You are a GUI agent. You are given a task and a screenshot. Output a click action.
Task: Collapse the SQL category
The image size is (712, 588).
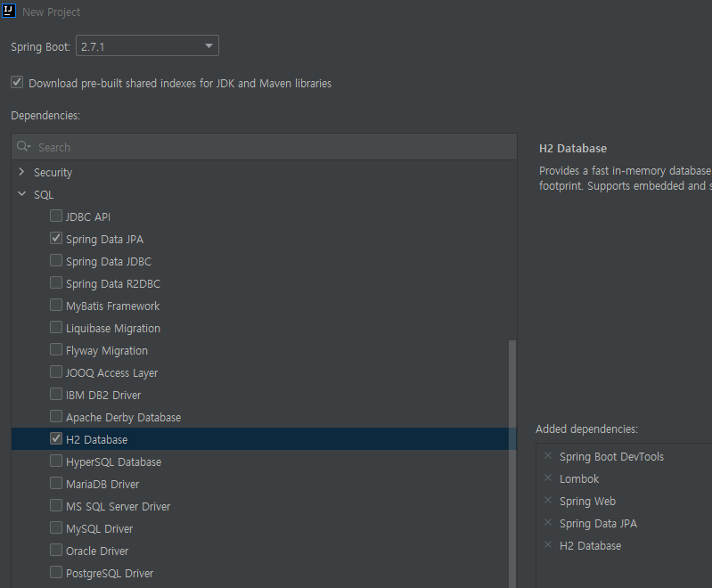21,194
